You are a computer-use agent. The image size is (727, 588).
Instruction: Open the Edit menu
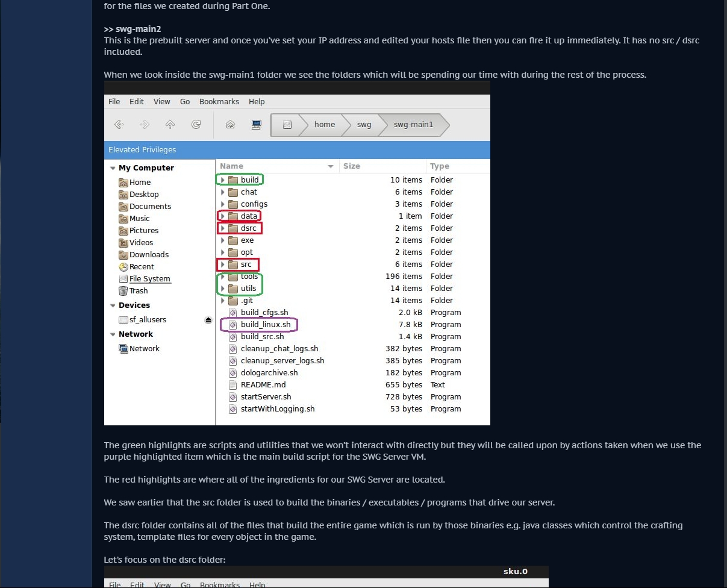coord(137,102)
